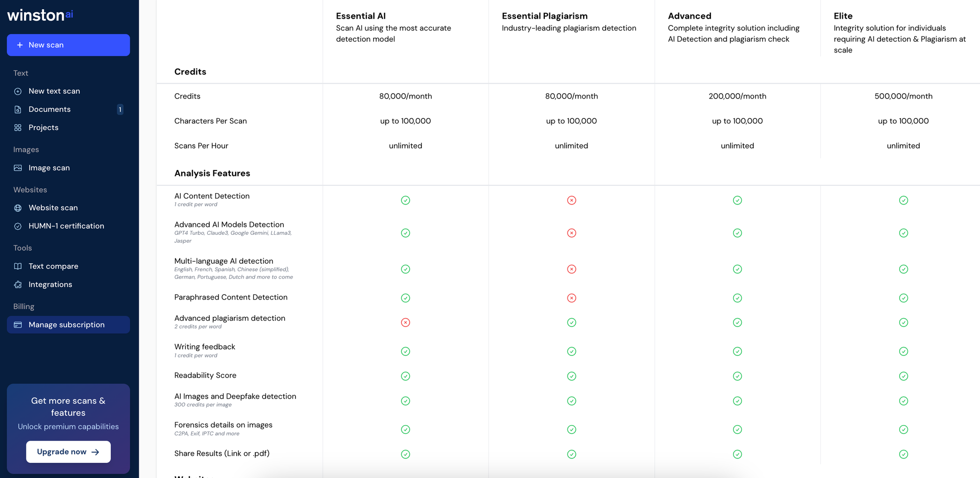980x478 pixels.
Task: Open Image scan
Action: click(68, 168)
